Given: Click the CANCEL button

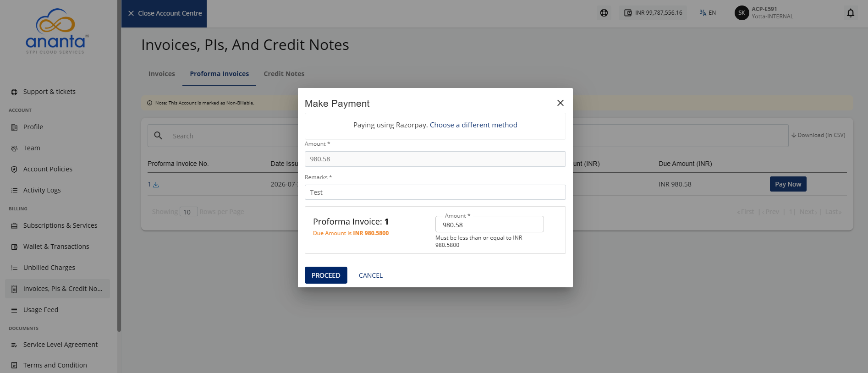Looking at the screenshot, I should pyautogui.click(x=370, y=275).
